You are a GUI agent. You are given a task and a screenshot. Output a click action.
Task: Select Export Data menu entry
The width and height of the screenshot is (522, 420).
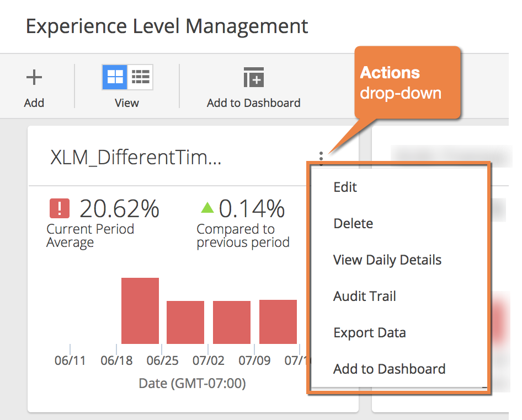pyautogui.click(x=370, y=332)
